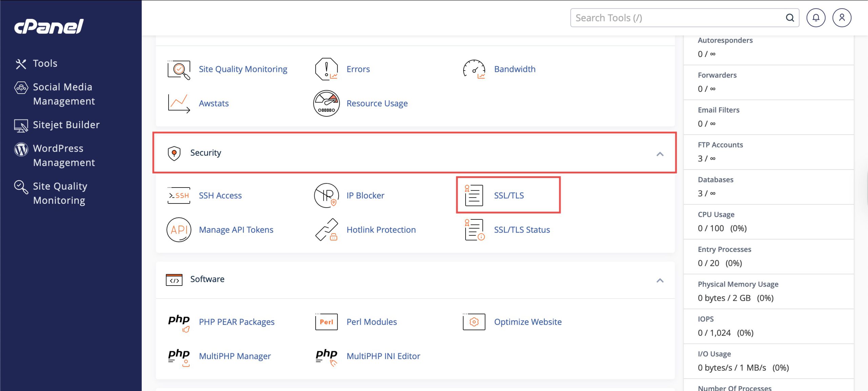Open the Resource Usage link

(x=377, y=103)
